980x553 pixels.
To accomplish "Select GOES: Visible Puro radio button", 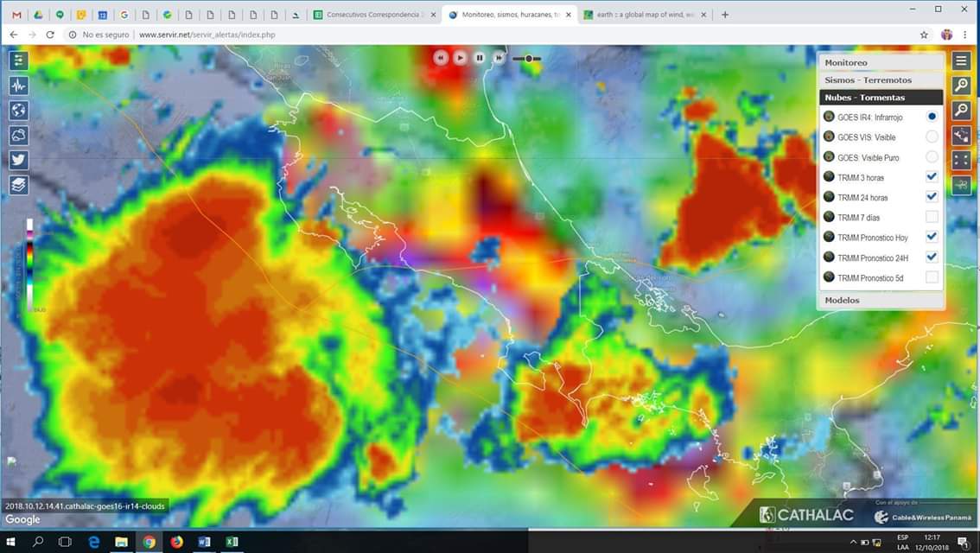I will (932, 157).
